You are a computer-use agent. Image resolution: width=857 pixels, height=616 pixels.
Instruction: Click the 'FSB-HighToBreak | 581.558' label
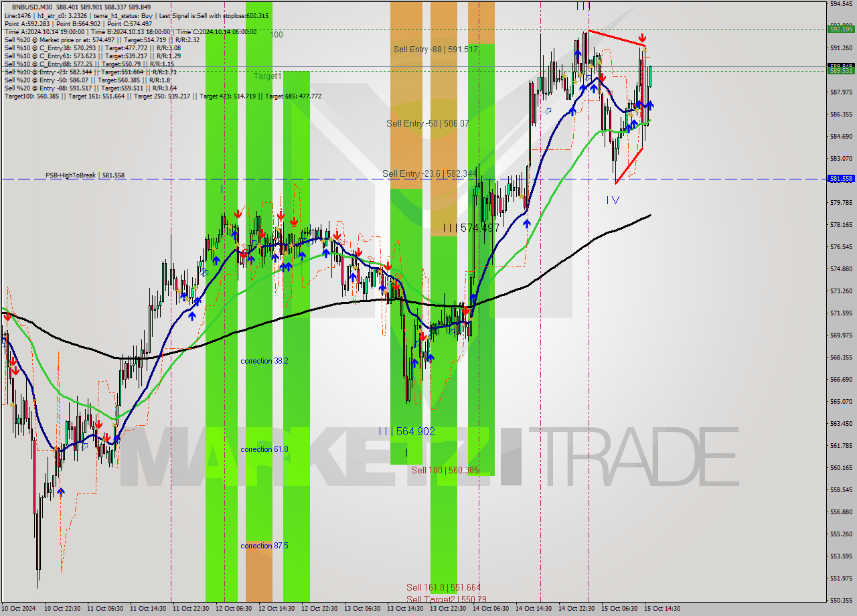click(x=85, y=175)
